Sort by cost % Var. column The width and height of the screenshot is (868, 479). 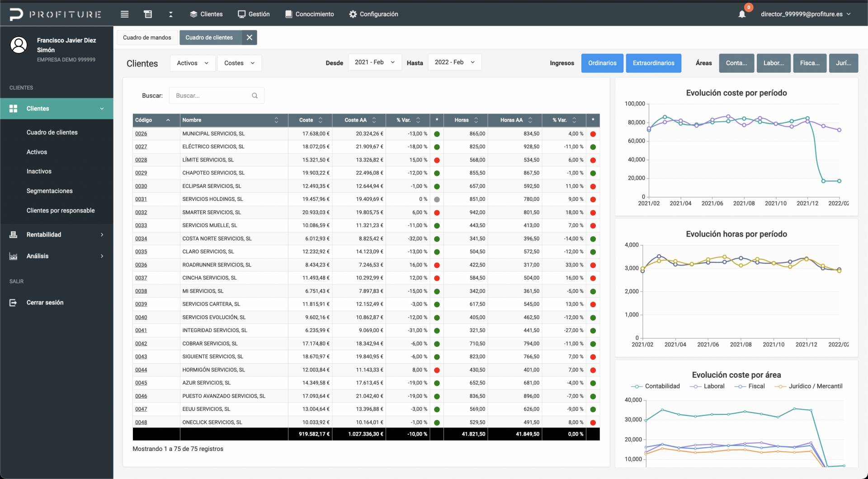coord(418,120)
